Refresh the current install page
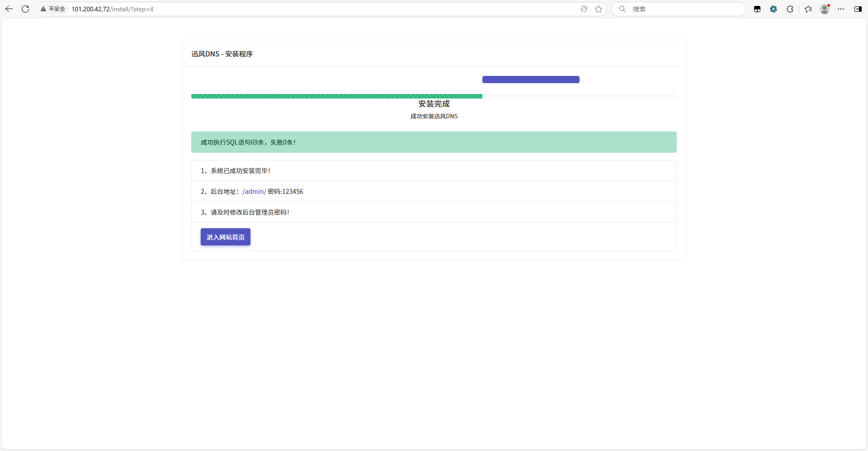The width and height of the screenshot is (868, 451). pyautogui.click(x=25, y=9)
